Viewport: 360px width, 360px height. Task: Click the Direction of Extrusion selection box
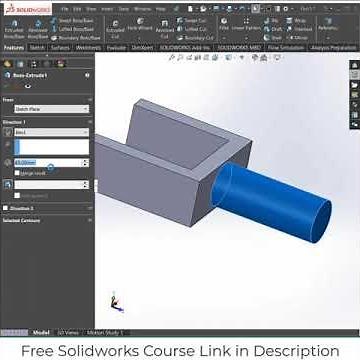click(x=52, y=147)
